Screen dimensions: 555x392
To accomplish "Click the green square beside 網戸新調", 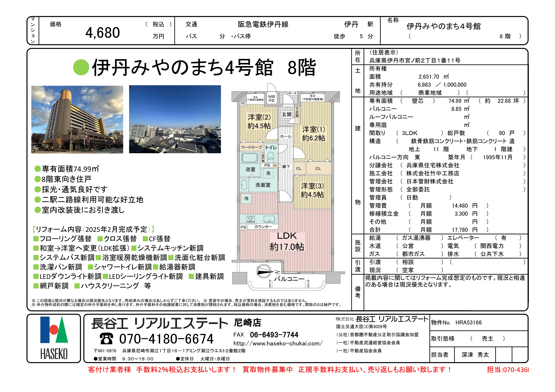I will 36,286.
